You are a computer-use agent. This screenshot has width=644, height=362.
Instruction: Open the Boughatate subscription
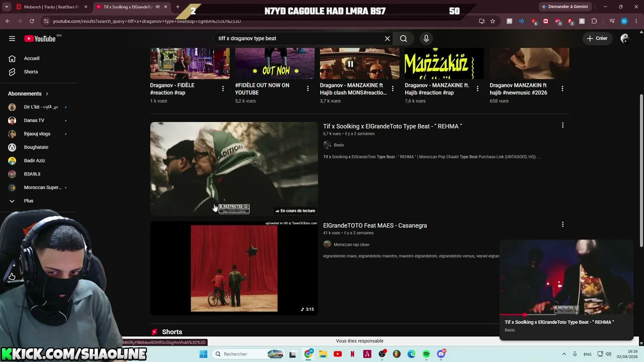point(36,147)
